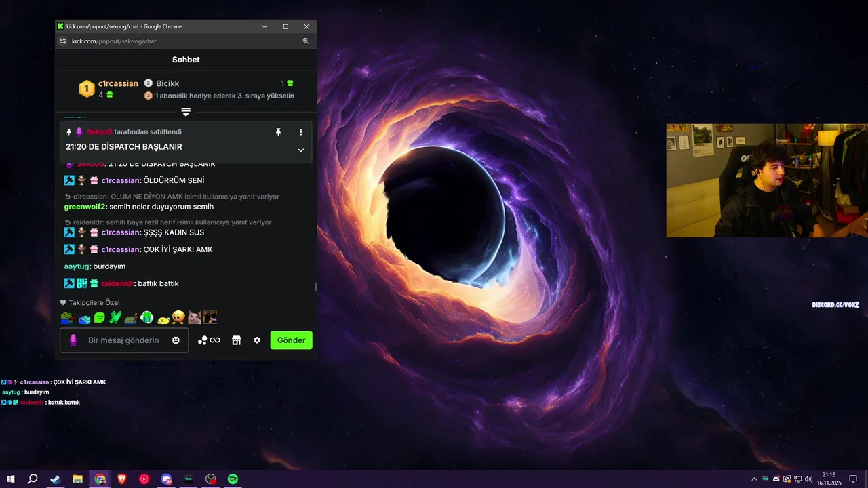The height and width of the screenshot is (488, 868).
Task: Open the Windows notification center
Action: pyautogui.click(x=853, y=479)
